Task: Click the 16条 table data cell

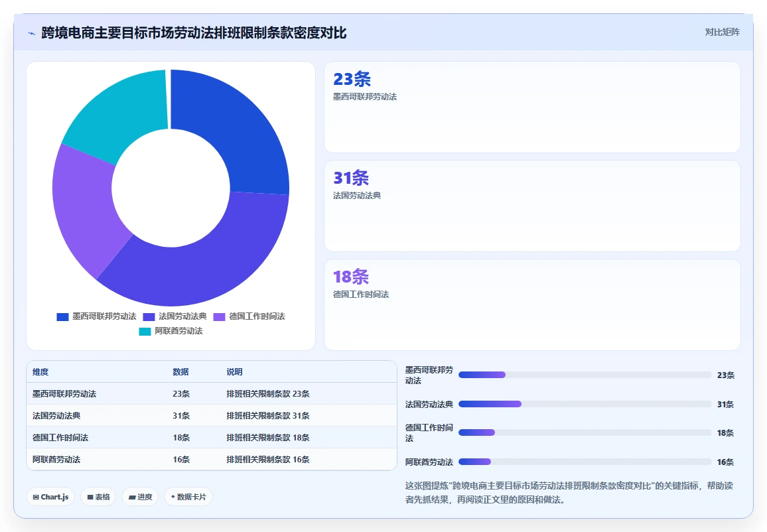Action: 181,460
